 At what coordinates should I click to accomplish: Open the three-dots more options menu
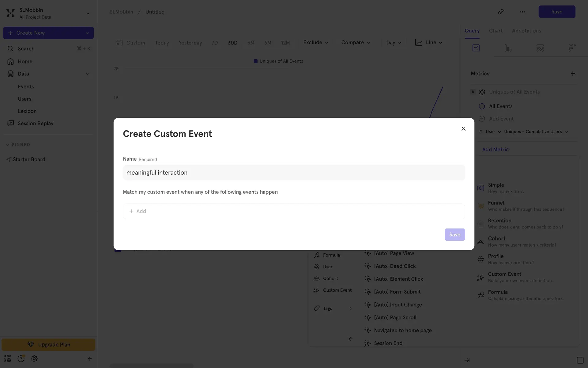pyautogui.click(x=522, y=12)
